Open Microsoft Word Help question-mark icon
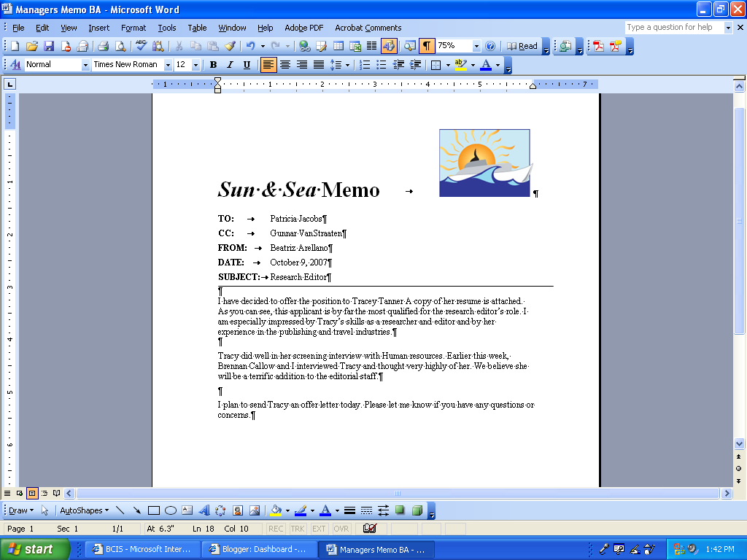 489,46
